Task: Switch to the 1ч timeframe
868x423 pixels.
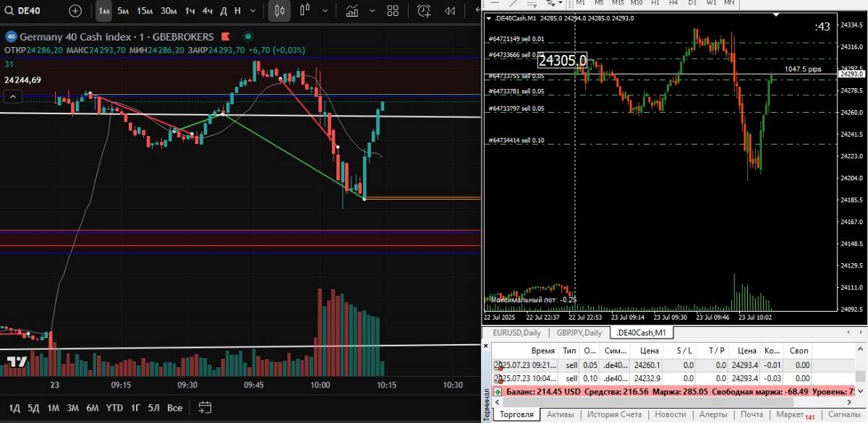Action: [190, 11]
